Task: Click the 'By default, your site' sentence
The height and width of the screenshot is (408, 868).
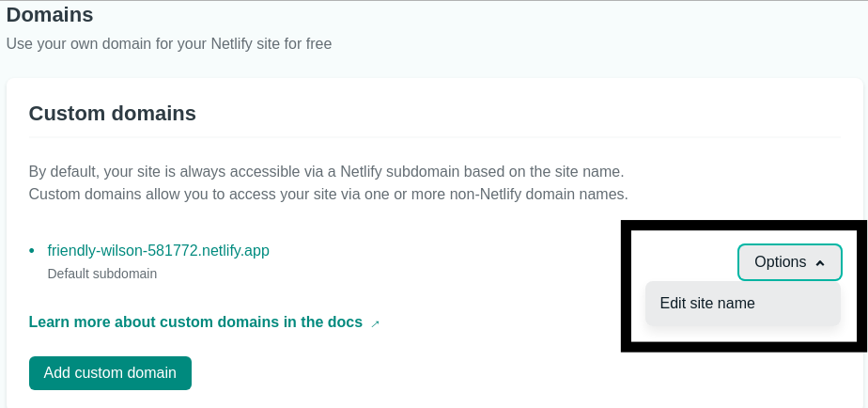Action: 326,172
